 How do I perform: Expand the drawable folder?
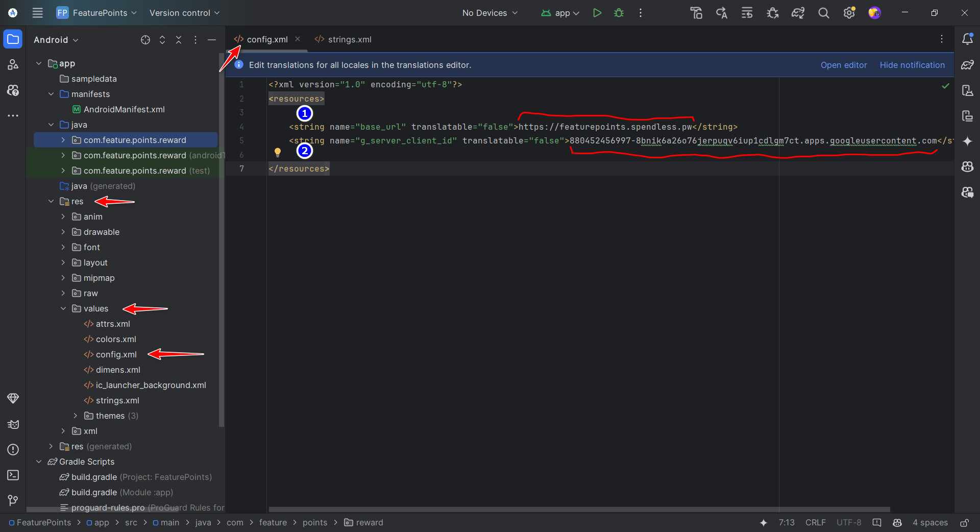pos(63,232)
